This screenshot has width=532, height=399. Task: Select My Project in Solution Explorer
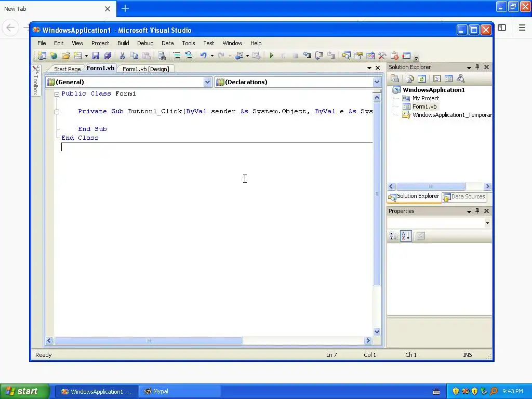click(x=425, y=98)
